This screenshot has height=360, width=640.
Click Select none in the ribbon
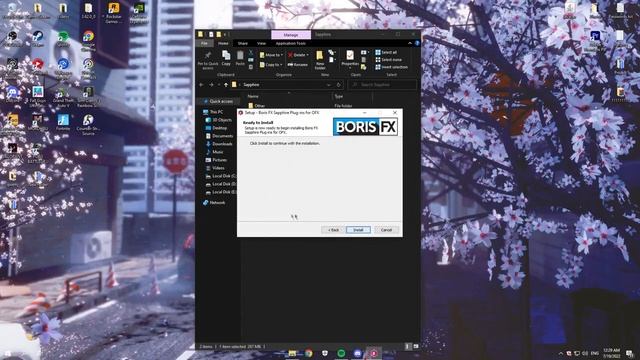pyautogui.click(x=388, y=60)
